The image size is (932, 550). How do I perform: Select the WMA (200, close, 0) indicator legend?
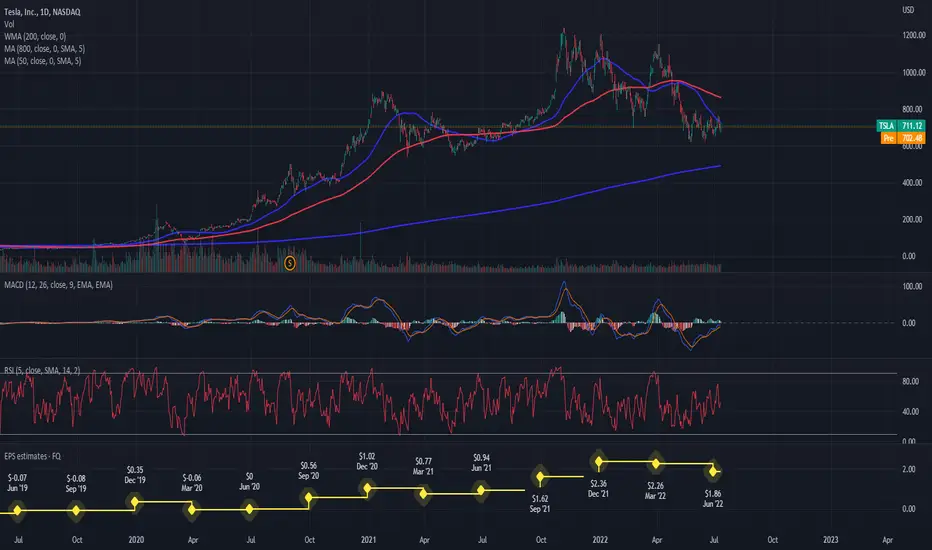tap(35, 37)
